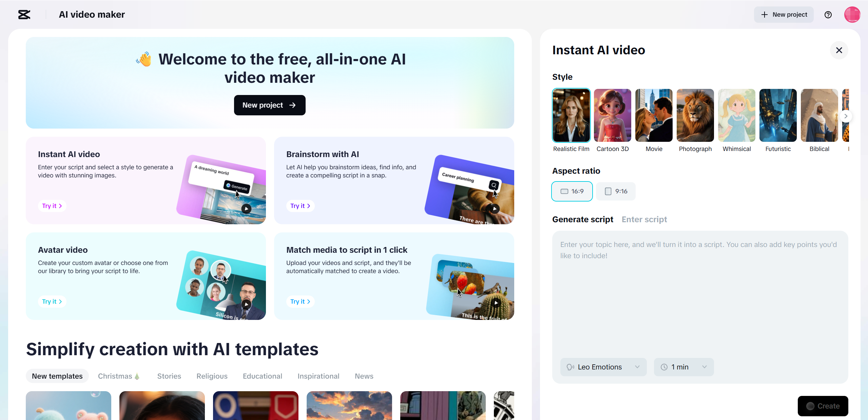Click the CapCut logo icon

24,15
